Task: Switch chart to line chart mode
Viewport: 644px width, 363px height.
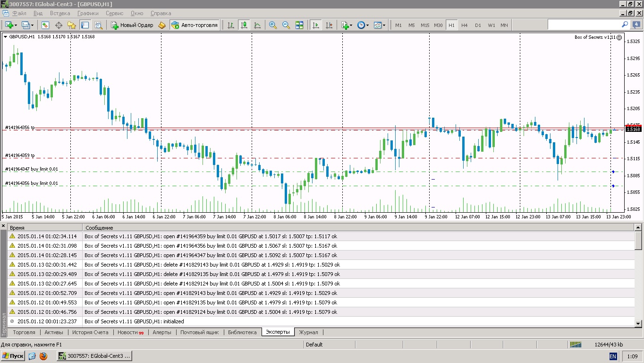Action: 257,25
